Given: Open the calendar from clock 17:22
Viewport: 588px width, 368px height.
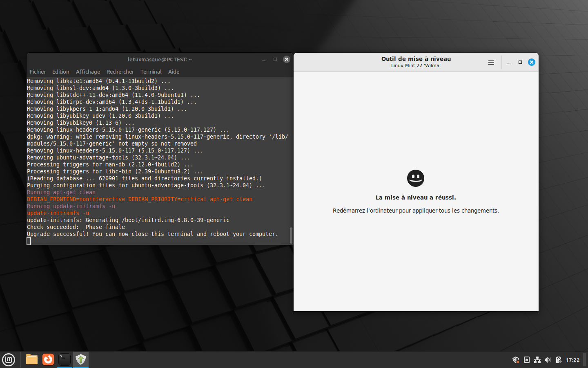Looking at the screenshot, I should (572, 360).
